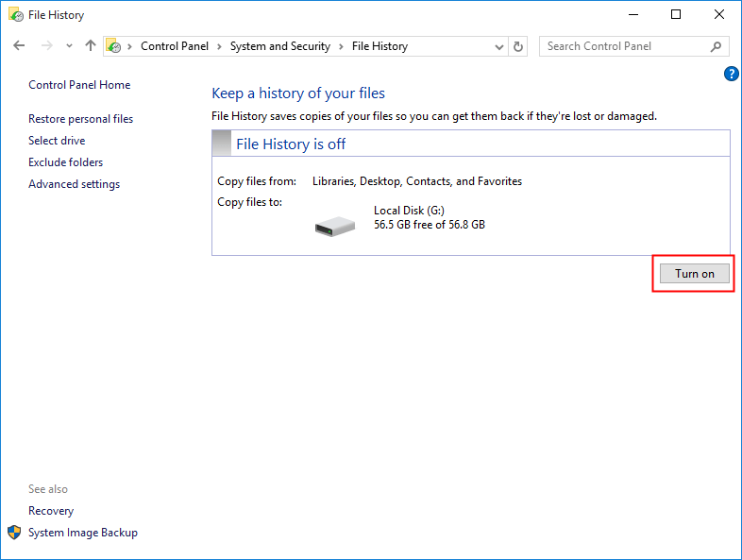Click the Forward navigation arrow
The image size is (742, 560).
click(x=46, y=46)
